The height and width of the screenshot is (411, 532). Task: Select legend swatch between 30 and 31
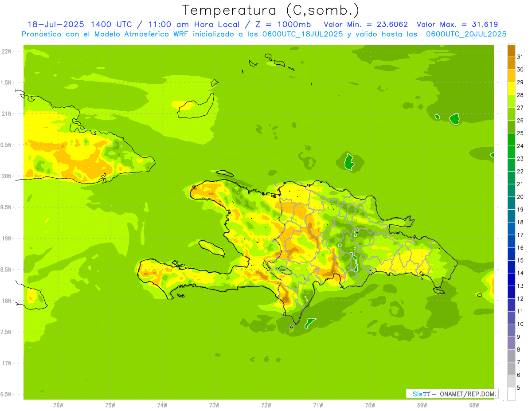click(x=511, y=63)
